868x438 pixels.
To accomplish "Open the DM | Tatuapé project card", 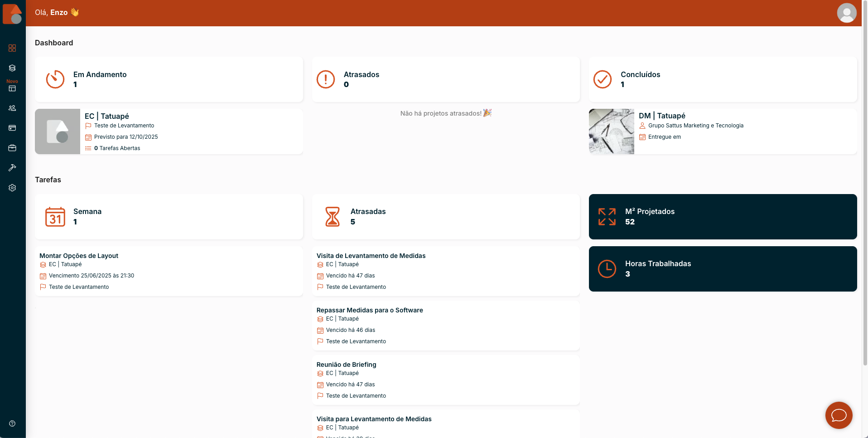I will (723, 131).
